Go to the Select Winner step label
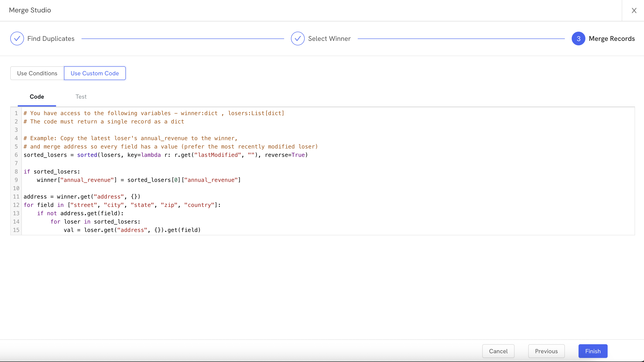644x362 pixels. click(x=329, y=39)
